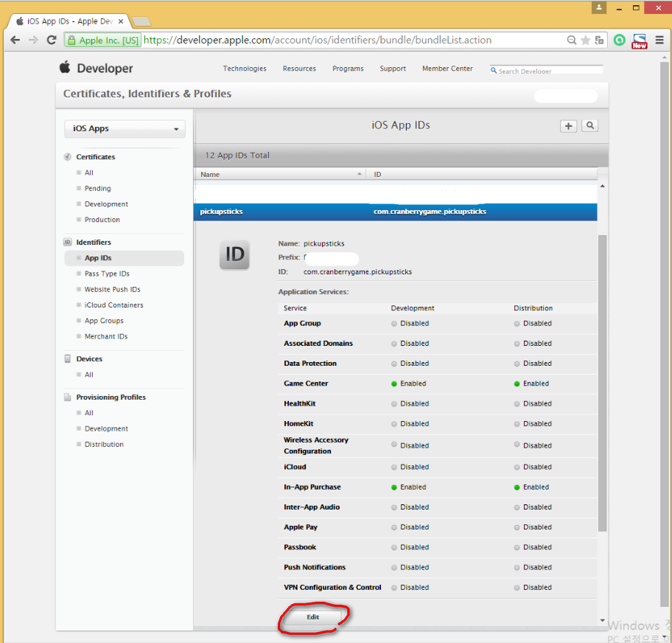Click the list scroll-down arrow
Screen dimensions: 672x643
(x=602, y=620)
